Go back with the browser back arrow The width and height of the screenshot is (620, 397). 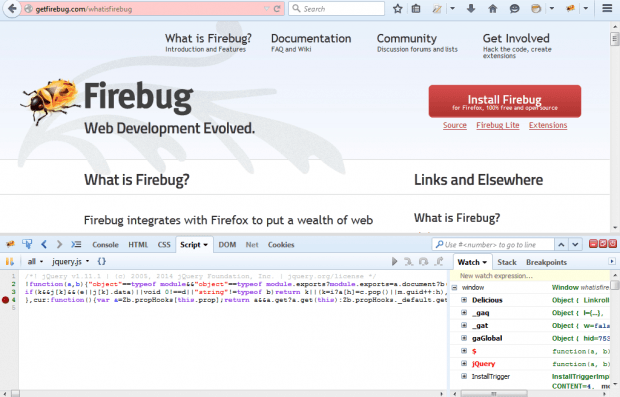[x=12, y=9]
